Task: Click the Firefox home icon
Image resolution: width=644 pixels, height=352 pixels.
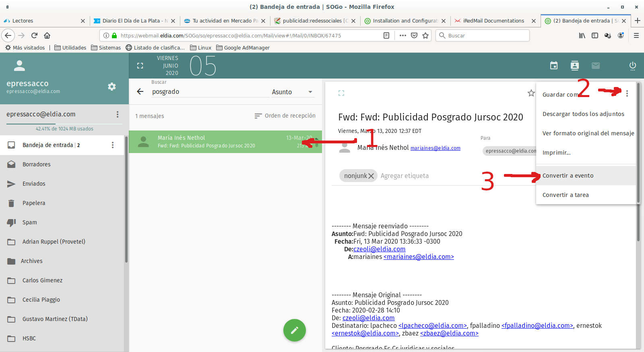Action: pos(47,35)
